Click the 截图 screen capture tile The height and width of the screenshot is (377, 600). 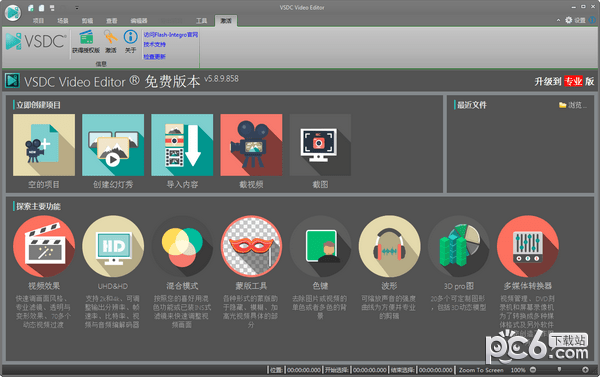320,145
